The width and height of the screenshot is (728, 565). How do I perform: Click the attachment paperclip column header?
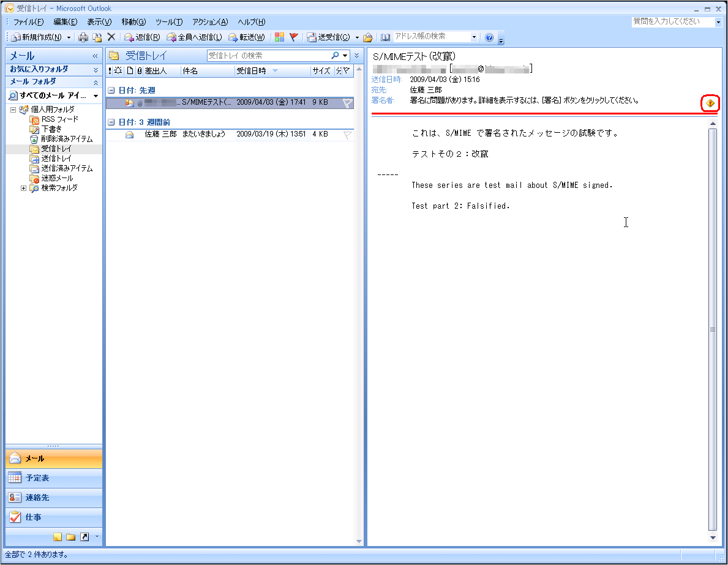139,70
